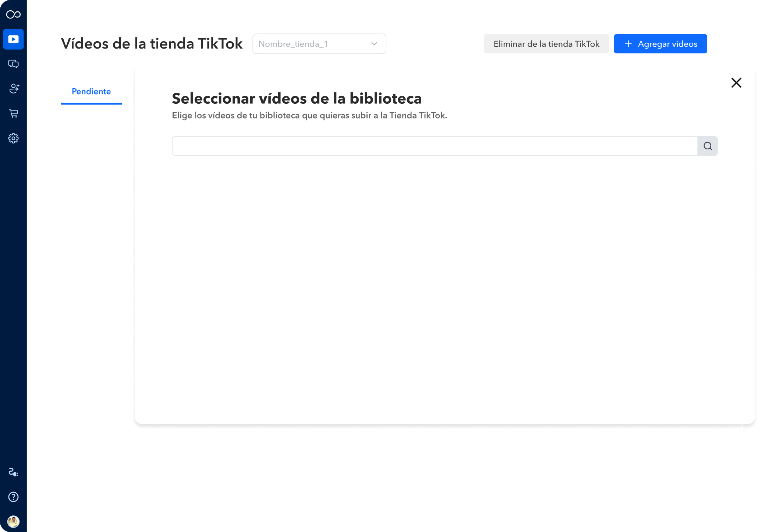Expand the chevron beside Nombre_tienda_1
758x532 pixels.
click(x=374, y=43)
